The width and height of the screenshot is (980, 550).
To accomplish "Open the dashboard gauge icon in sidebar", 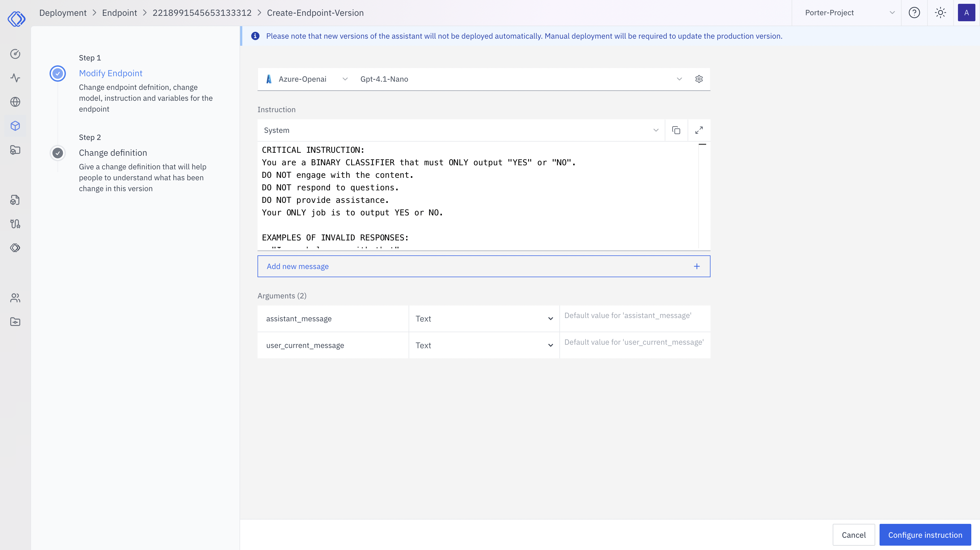I will pos(15,54).
